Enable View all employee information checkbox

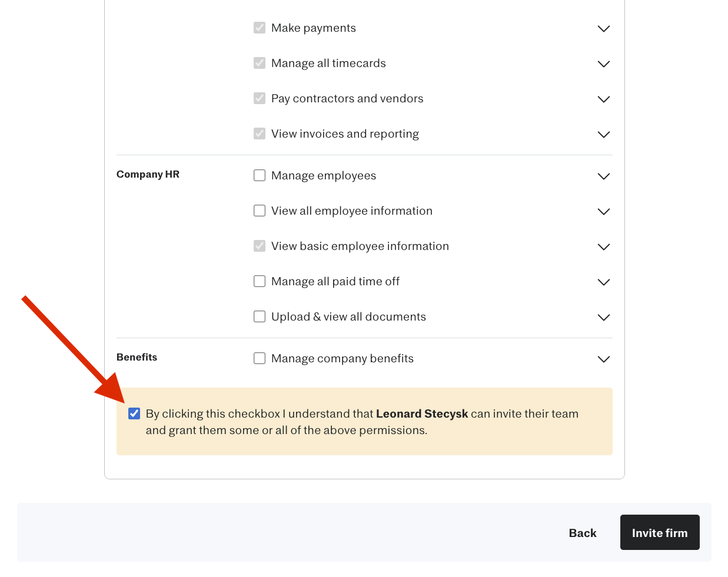tap(260, 211)
